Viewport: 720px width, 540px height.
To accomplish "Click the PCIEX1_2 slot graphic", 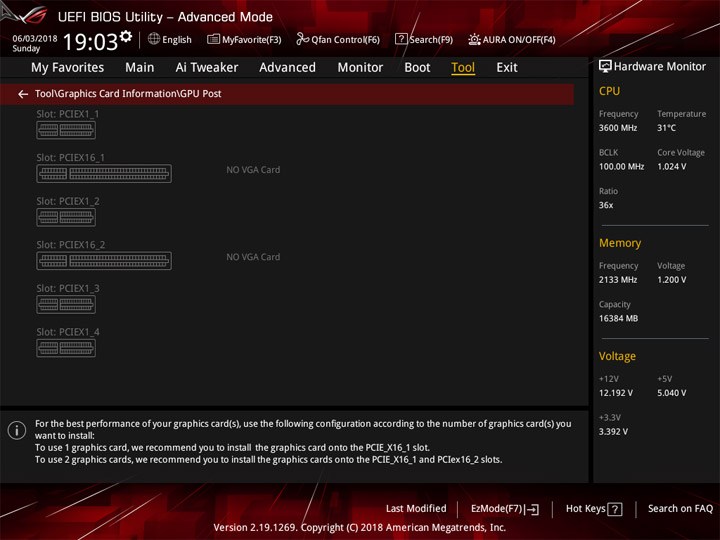I will click(66, 217).
